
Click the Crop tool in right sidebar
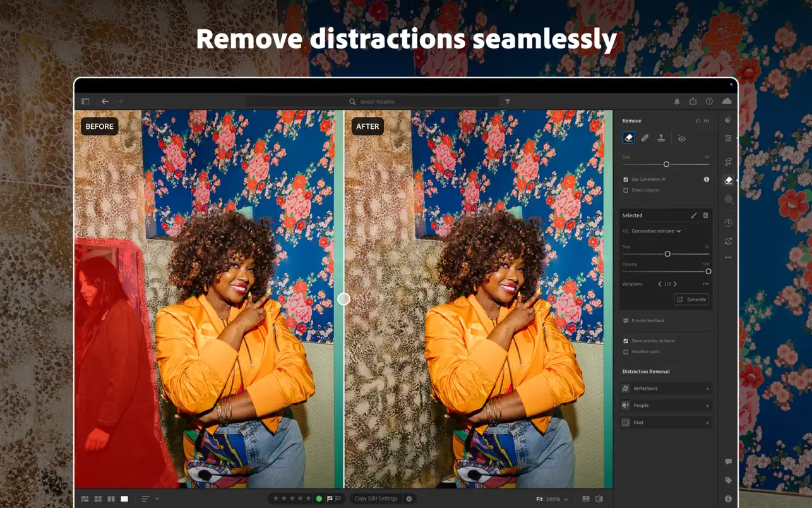coord(728,162)
